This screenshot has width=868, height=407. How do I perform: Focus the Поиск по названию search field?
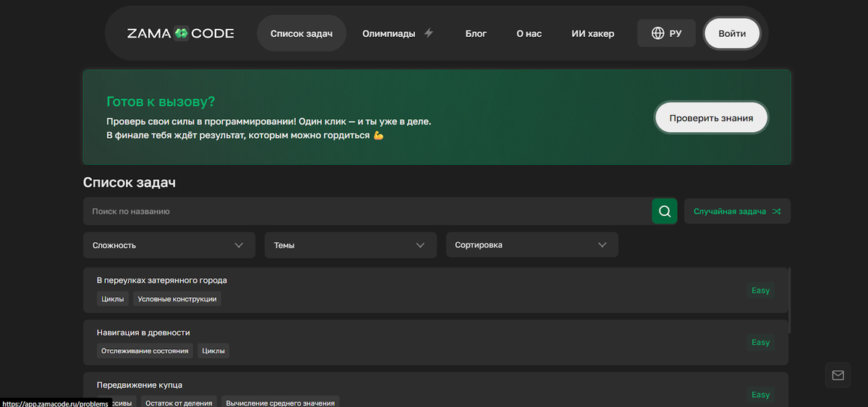(x=367, y=211)
